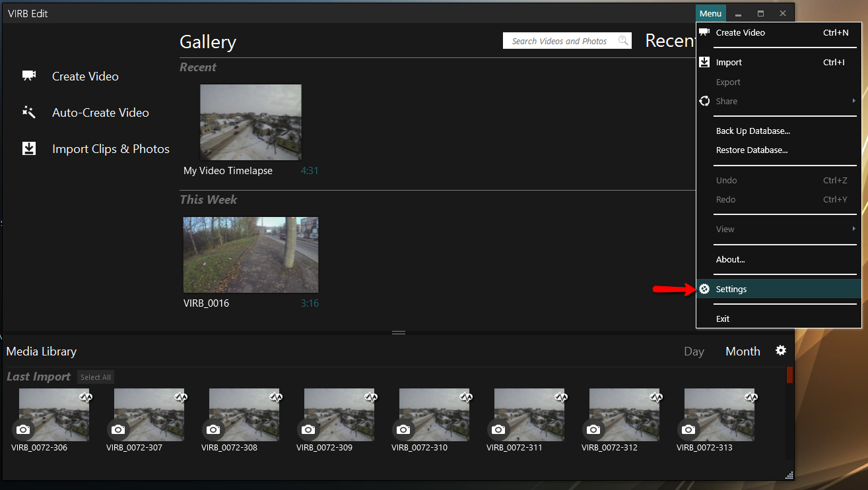Switch Media Library grouping to Day

pos(694,352)
